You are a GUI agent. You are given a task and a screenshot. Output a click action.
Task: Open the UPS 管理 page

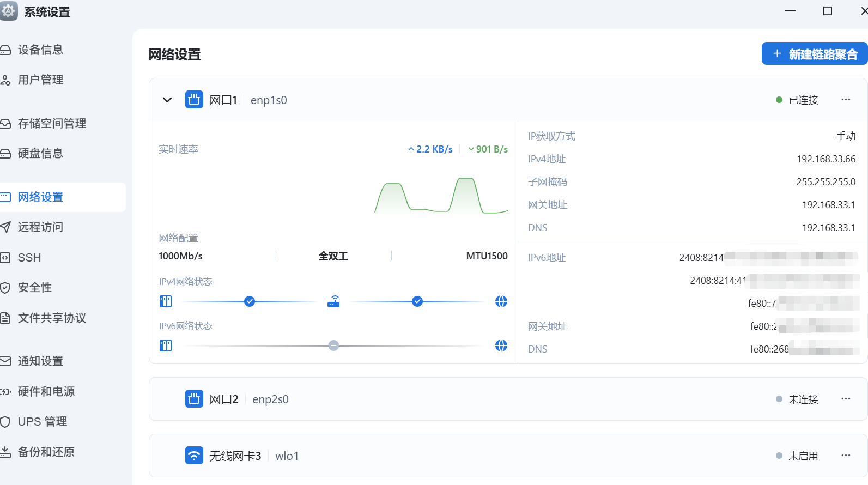(x=43, y=422)
